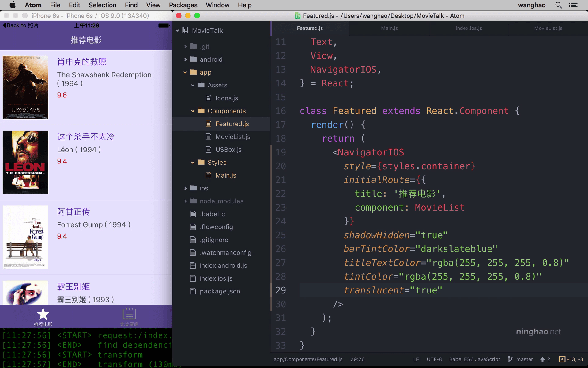This screenshot has width=588, height=368.
Task: Tap the 这个杀手不太冷 movie title
Action: click(86, 137)
